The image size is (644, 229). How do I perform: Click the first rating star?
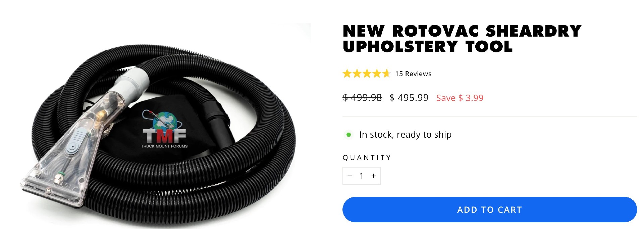click(347, 73)
